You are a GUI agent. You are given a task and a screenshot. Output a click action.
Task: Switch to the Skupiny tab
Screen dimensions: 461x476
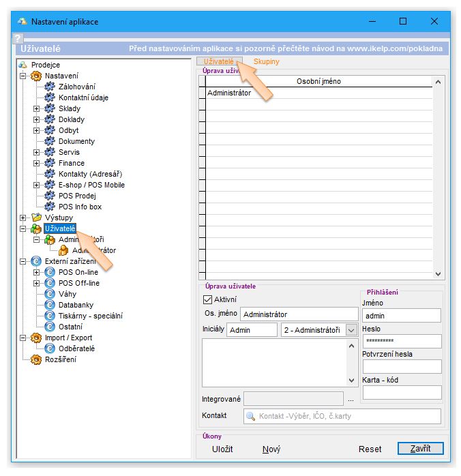[x=266, y=62]
